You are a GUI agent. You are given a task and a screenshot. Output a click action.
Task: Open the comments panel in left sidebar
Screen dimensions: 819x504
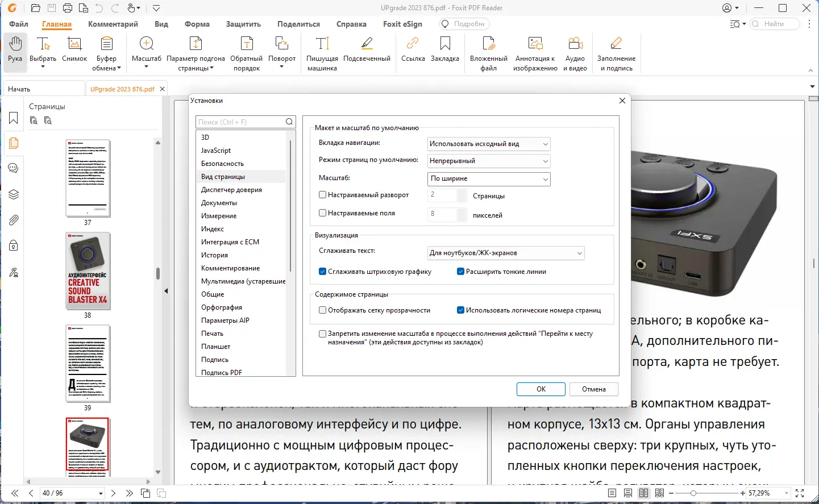click(x=14, y=168)
